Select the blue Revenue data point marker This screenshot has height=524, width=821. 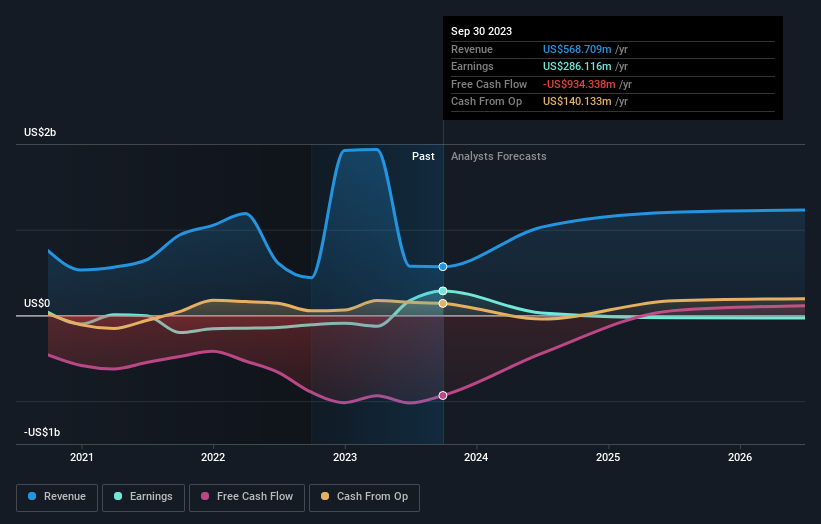(443, 267)
